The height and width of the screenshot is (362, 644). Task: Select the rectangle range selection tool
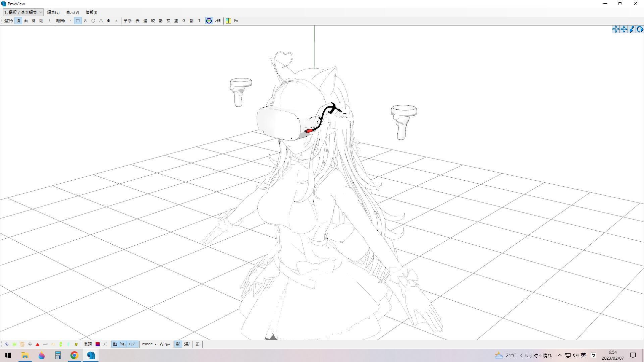78,21
